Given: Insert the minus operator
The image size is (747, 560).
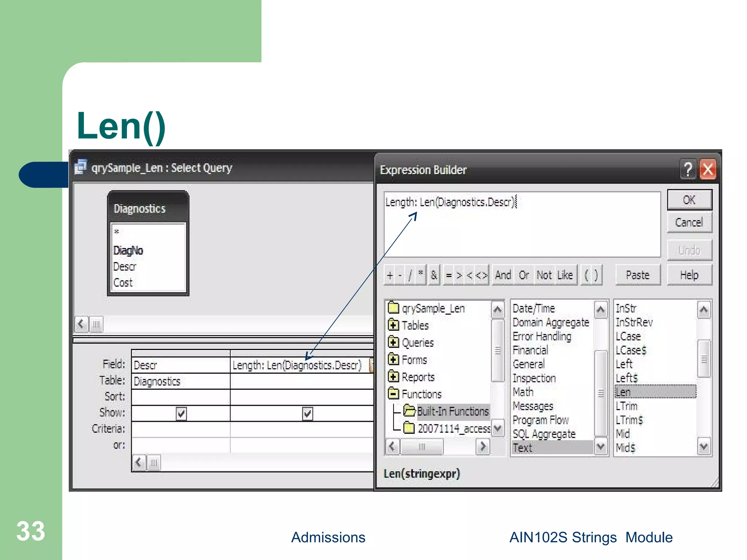Looking at the screenshot, I should pyautogui.click(x=400, y=275).
